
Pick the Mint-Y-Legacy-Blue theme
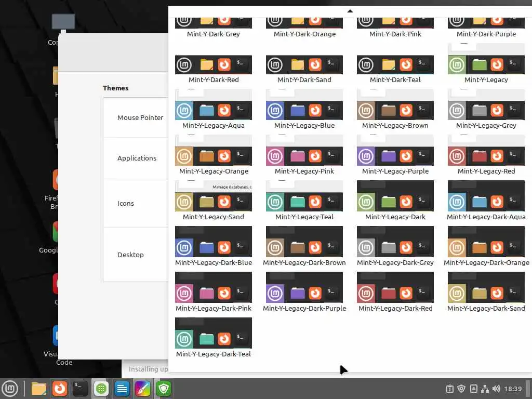(x=304, y=110)
